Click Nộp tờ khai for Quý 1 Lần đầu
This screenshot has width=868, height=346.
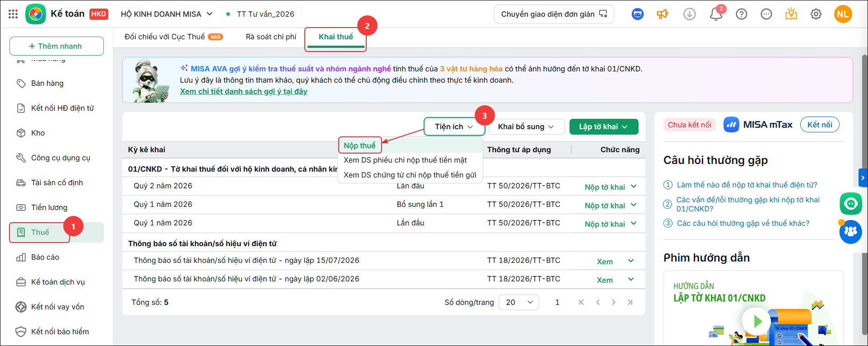(605, 224)
